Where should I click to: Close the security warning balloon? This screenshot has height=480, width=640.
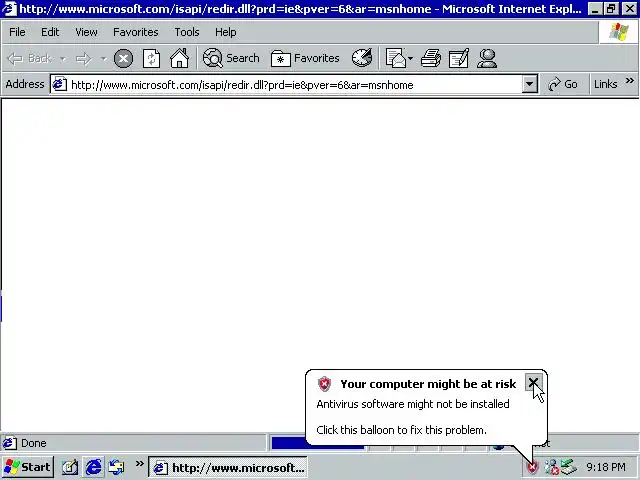point(533,383)
